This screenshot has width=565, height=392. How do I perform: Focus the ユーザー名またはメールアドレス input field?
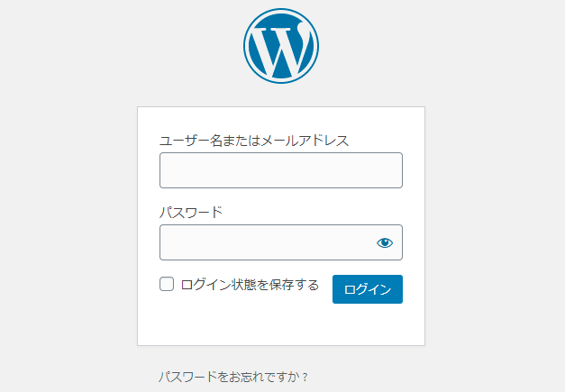click(x=281, y=170)
